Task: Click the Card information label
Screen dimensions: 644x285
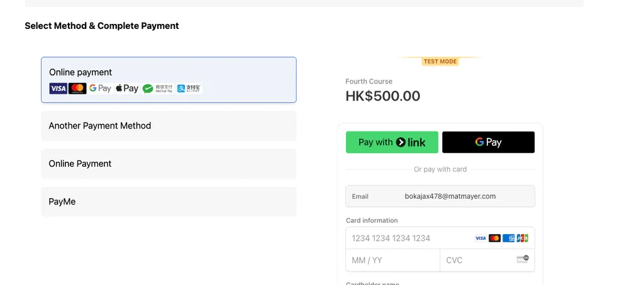Action: (x=372, y=221)
